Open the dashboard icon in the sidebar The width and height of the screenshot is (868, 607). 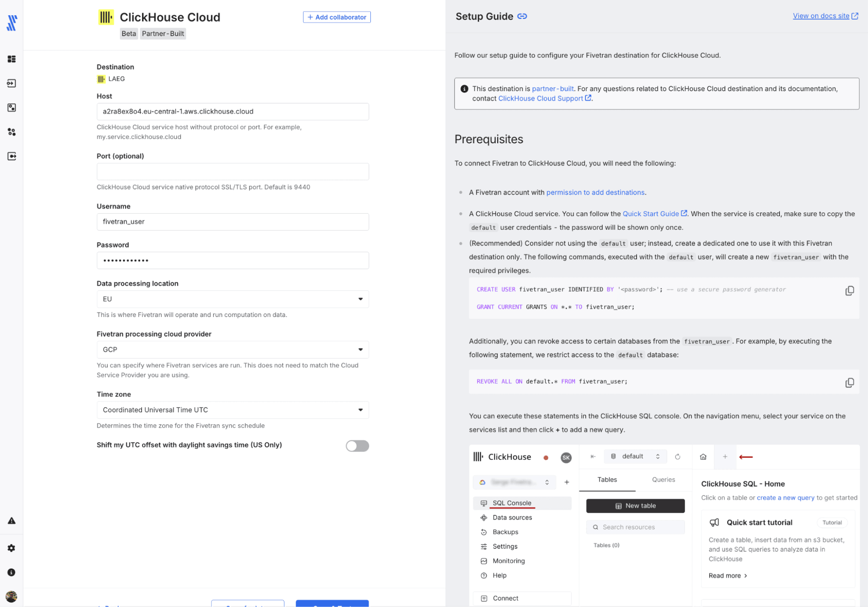(12, 59)
